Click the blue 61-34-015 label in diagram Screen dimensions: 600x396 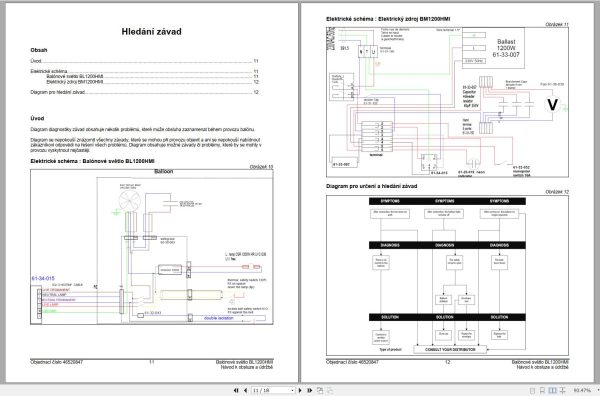coord(43,279)
